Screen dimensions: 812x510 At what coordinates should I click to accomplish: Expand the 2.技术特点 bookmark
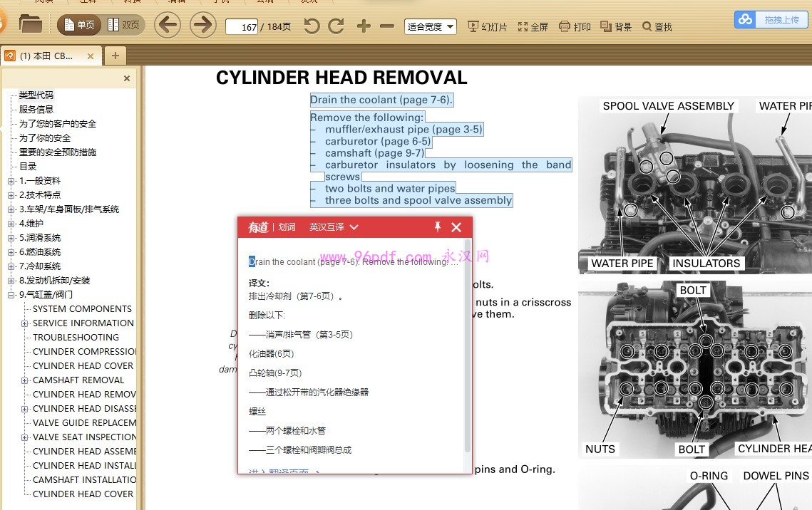(11, 195)
